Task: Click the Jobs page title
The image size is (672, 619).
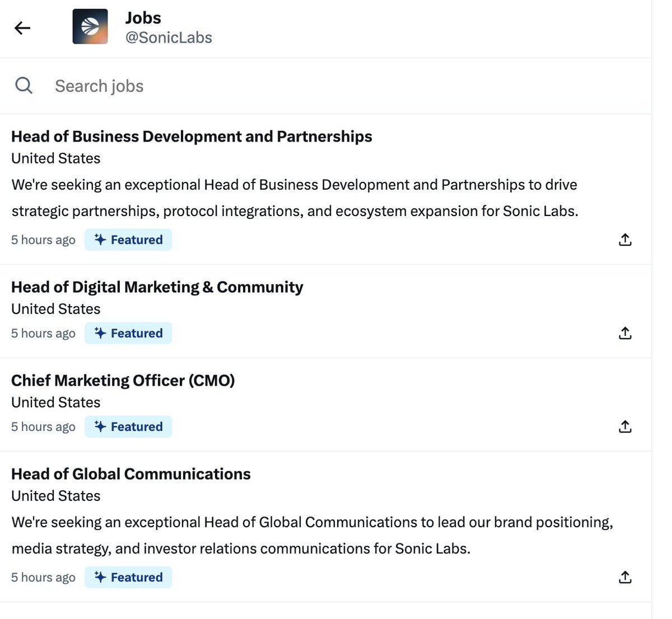Action: 143,18
